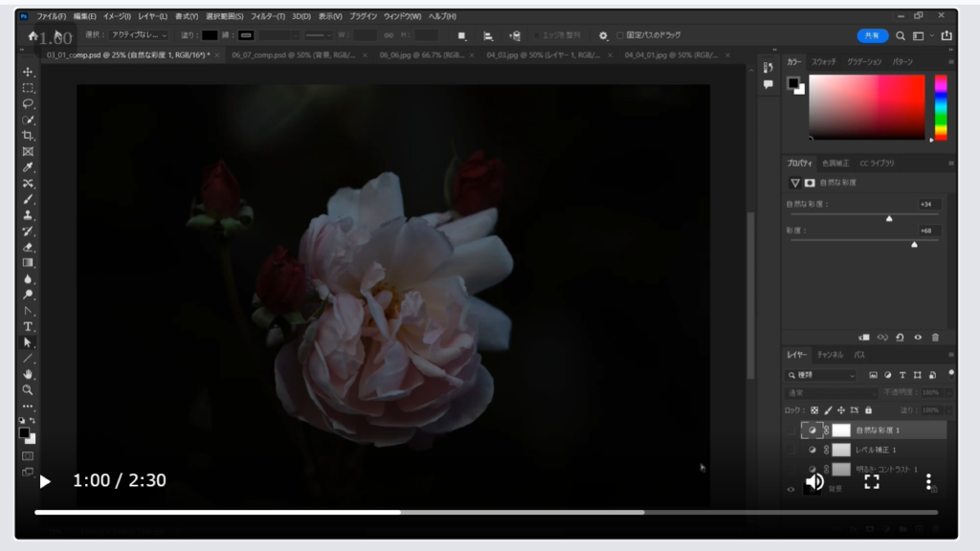The height and width of the screenshot is (551, 980).
Task: Pick a color in the color field
Action: 867,107
